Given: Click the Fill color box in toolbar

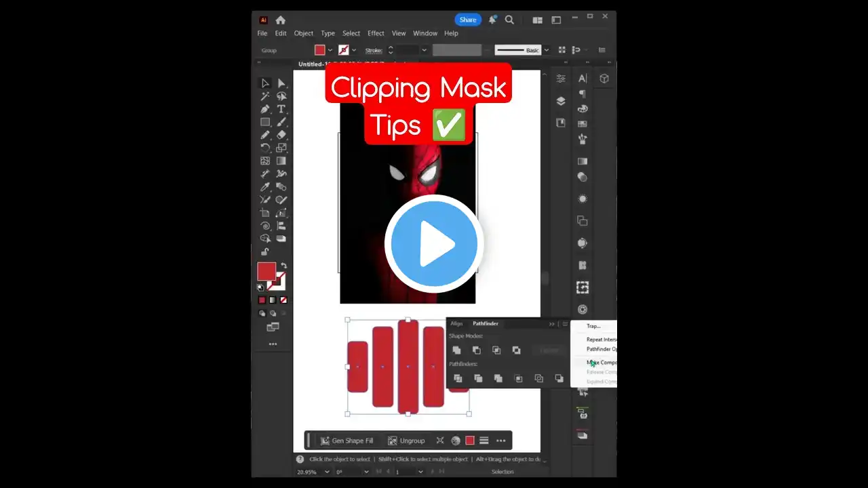Looking at the screenshot, I should click(x=267, y=271).
